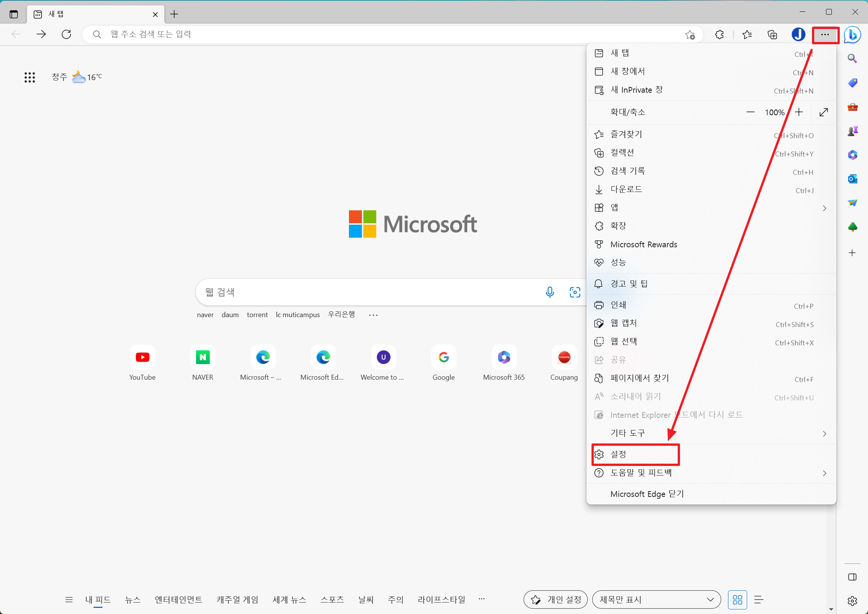The width and height of the screenshot is (868, 614).
Task: Expand the 앱 submenu
Action: pos(711,208)
